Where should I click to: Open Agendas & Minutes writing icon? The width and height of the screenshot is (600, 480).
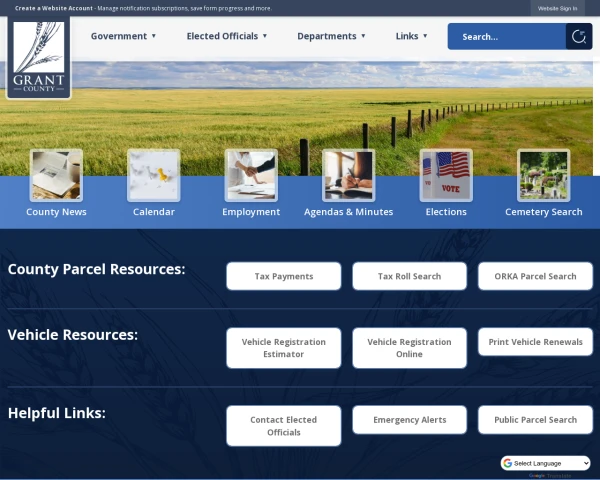[x=348, y=175]
